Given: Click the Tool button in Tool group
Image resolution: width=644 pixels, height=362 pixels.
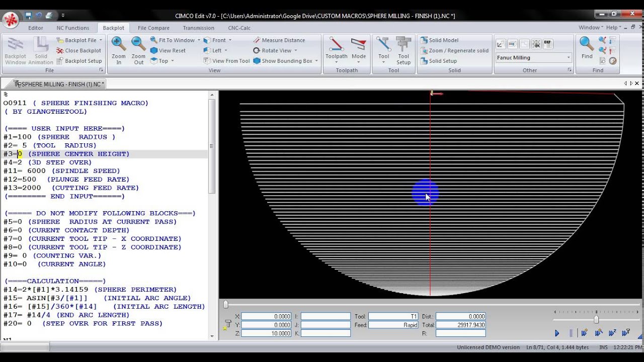Looking at the screenshot, I should [x=383, y=49].
